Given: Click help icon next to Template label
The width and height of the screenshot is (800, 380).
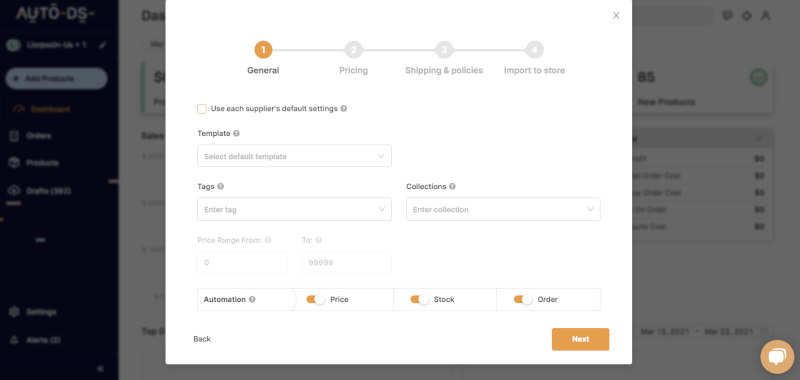Looking at the screenshot, I should (236, 134).
